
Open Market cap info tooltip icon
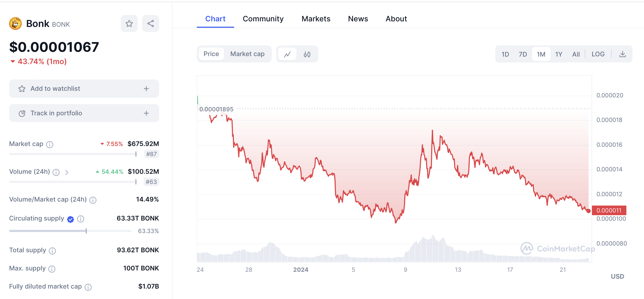50,144
